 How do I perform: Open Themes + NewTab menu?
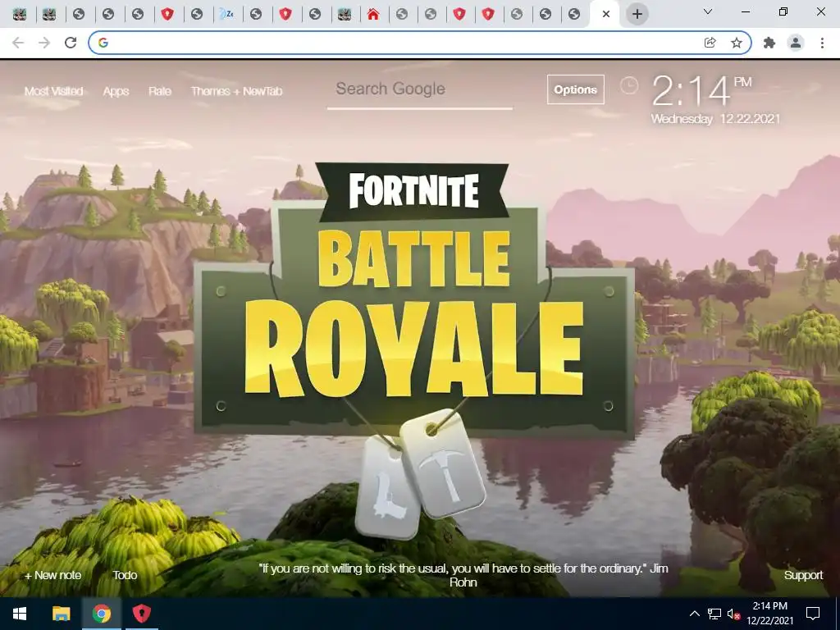click(236, 91)
